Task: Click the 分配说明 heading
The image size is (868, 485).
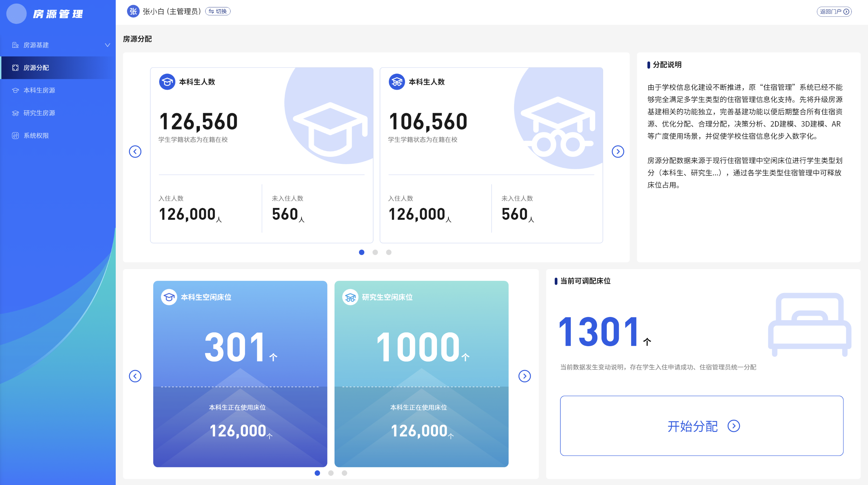Action: (667, 64)
